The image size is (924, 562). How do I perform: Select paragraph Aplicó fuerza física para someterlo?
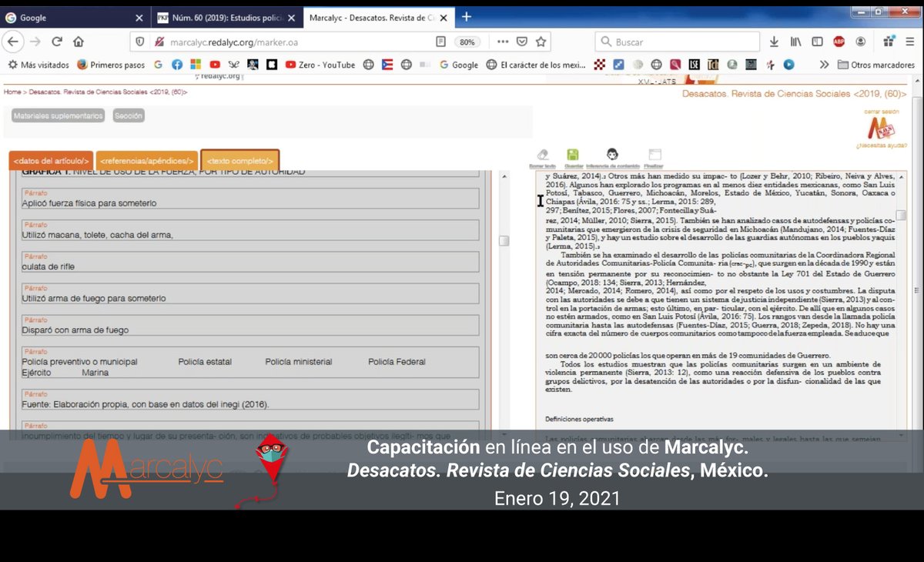click(249, 198)
